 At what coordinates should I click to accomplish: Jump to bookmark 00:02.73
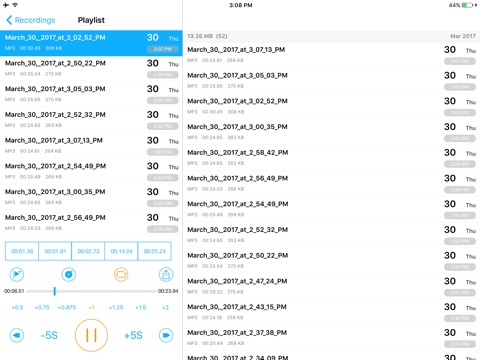88,251
